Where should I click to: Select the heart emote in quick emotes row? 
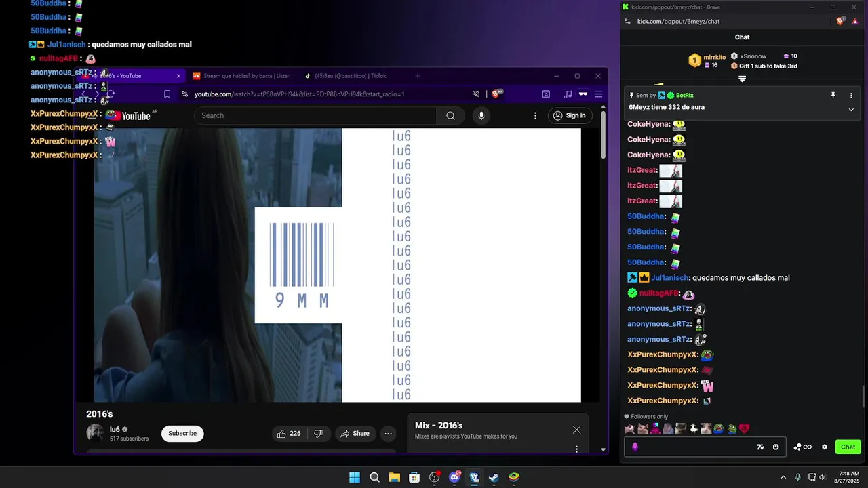pyautogui.click(x=744, y=428)
